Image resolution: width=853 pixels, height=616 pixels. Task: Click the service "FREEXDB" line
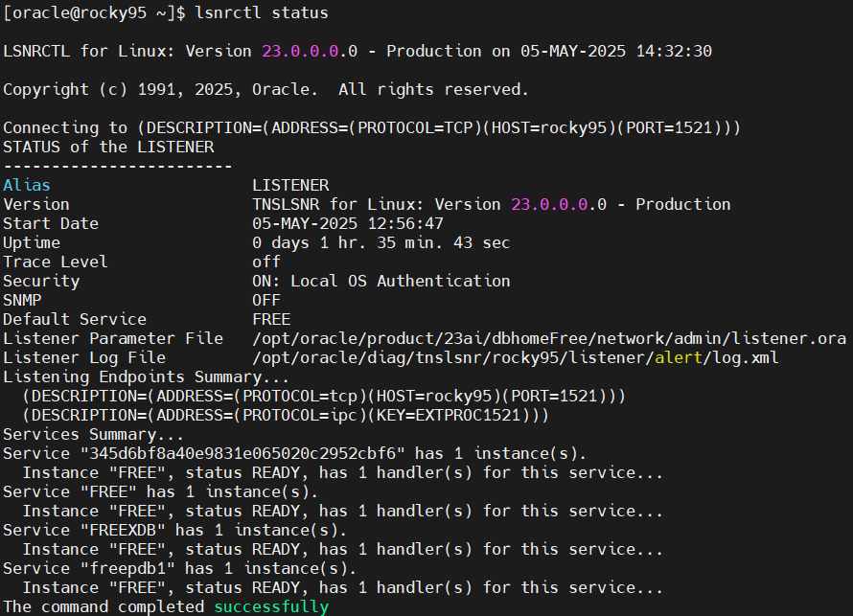pyautogui.click(x=174, y=530)
